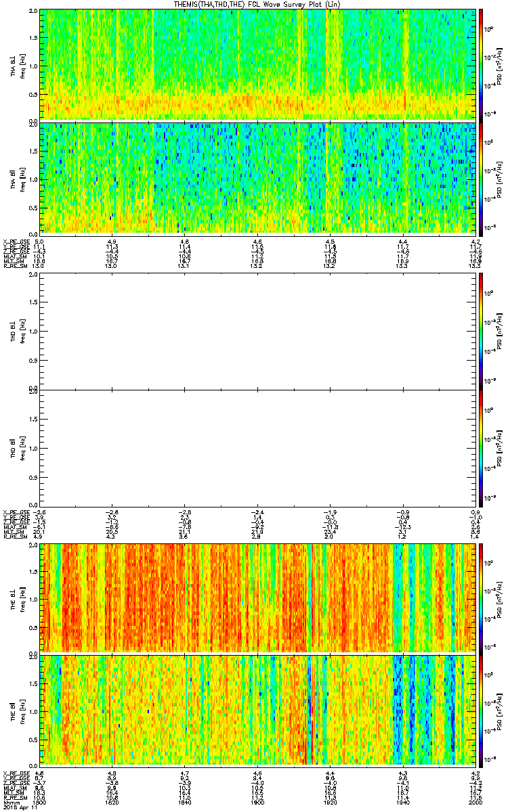Viewport: 508px width, 812px height.
Task: Click inside the THA B-perpendicular spectrogram panel
Action: [x=257, y=64]
